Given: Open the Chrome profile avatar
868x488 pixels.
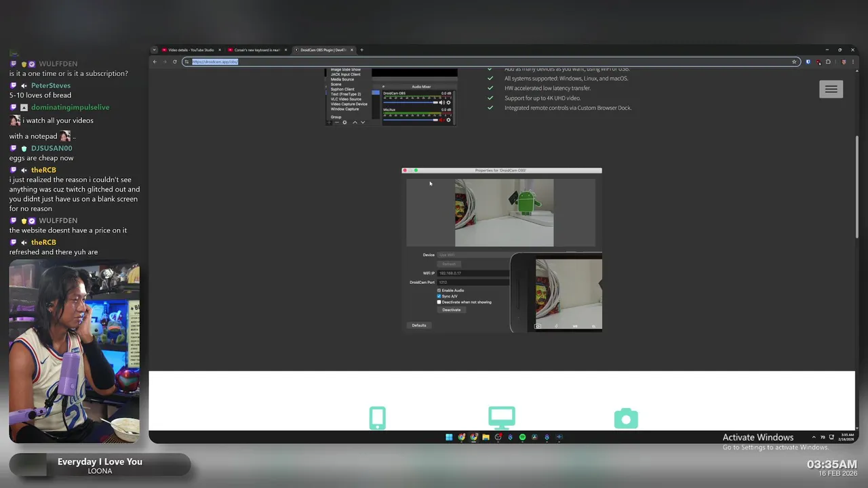Looking at the screenshot, I should pyautogui.click(x=844, y=62).
